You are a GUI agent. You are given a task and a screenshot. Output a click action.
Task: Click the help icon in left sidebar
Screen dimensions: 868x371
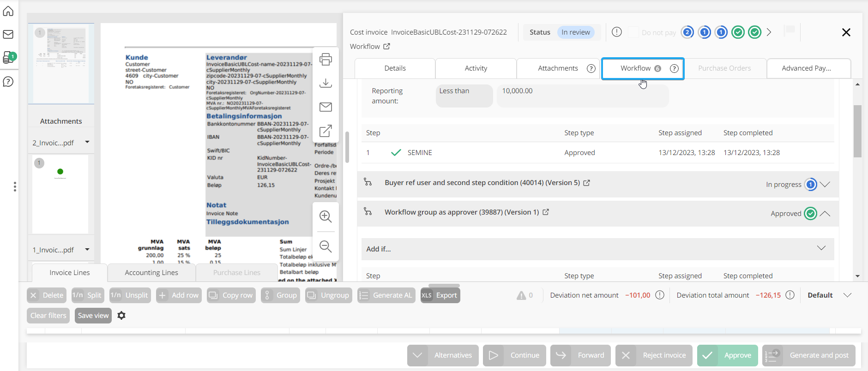8,82
